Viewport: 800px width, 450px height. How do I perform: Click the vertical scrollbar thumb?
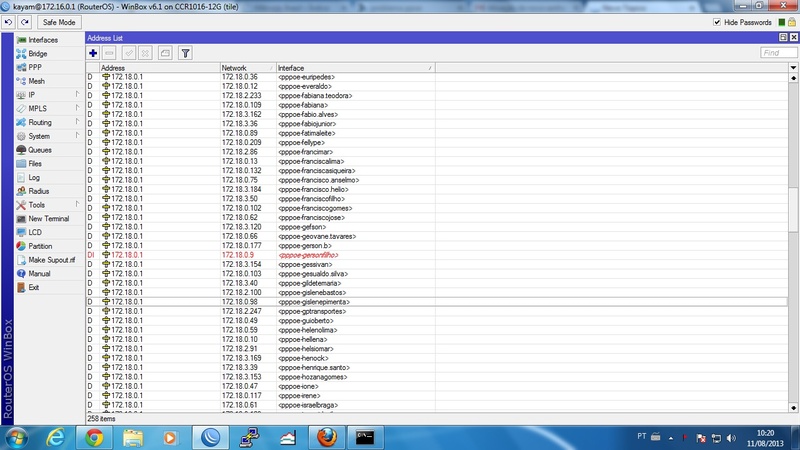[793, 209]
